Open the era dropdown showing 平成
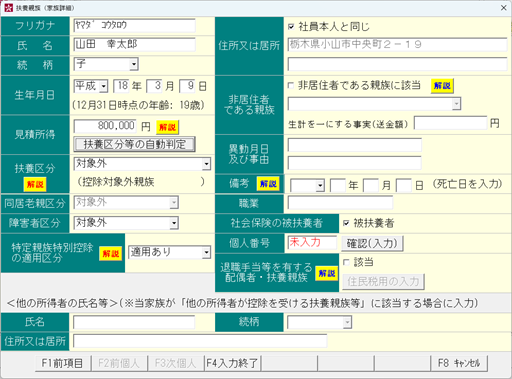 tap(104, 86)
